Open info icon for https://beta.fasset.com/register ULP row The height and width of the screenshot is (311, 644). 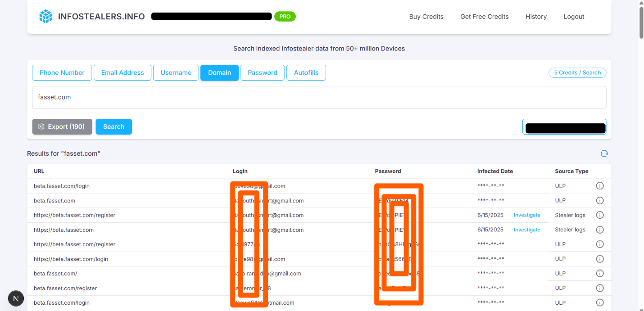pyautogui.click(x=600, y=244)
